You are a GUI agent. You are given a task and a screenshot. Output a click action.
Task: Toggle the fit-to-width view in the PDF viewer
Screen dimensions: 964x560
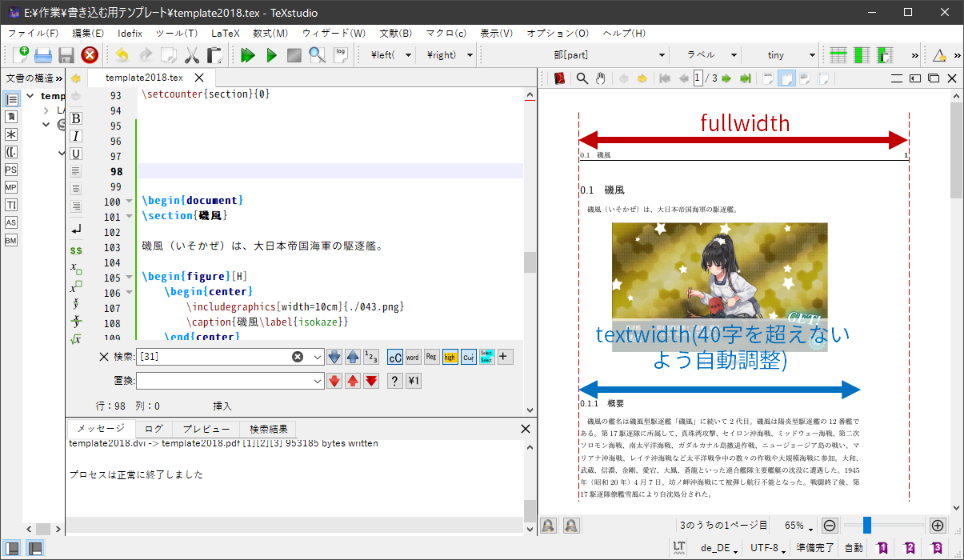tap(786, 78)
